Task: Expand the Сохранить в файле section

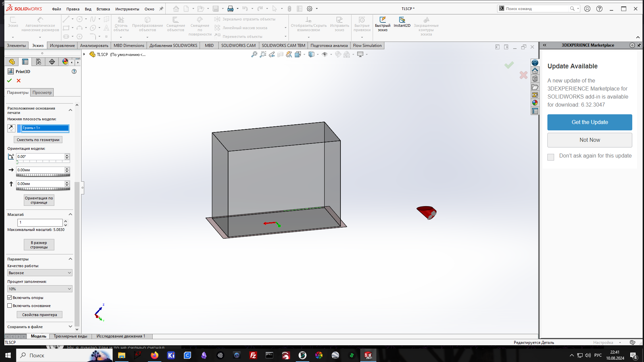Action: pyautogui.click(x=70, y=327)
